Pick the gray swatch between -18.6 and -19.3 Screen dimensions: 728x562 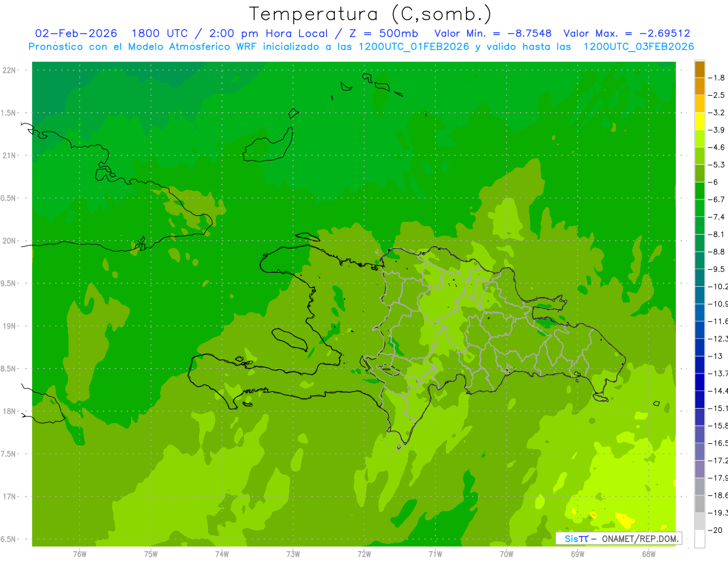coord(699,504)
